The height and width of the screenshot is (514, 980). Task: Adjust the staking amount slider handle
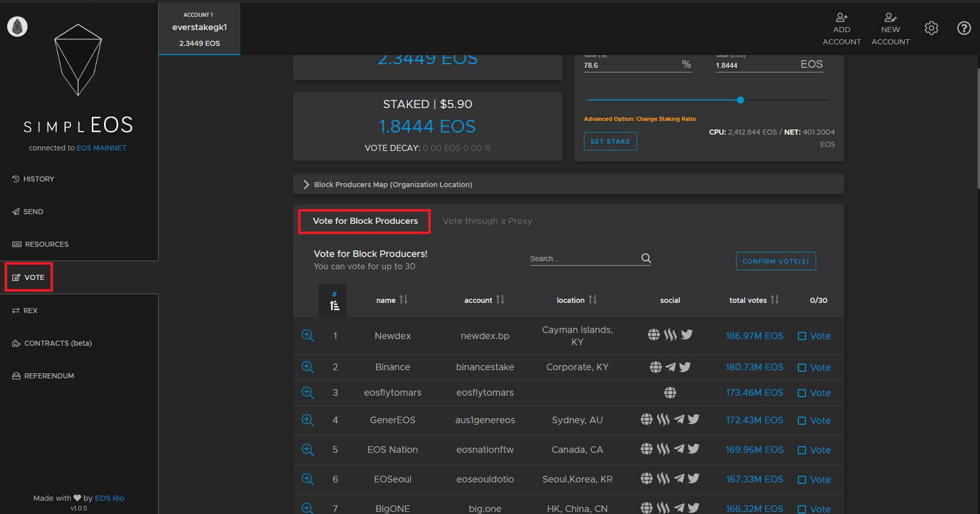[740, 100]
